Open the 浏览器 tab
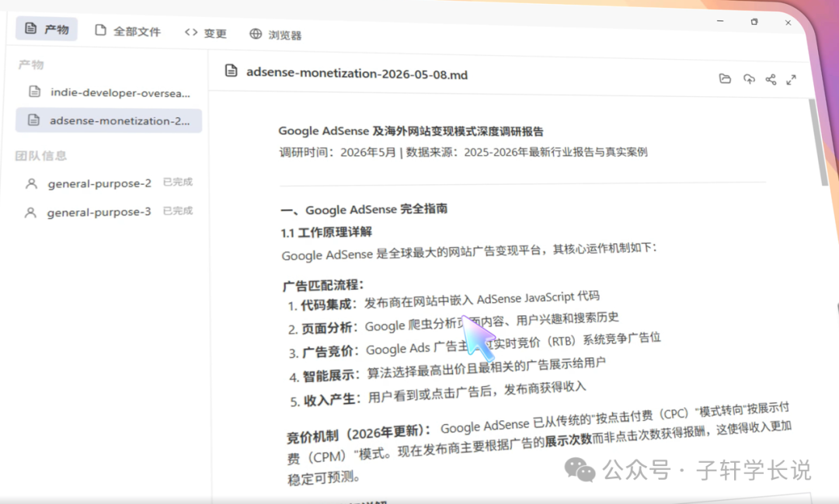The image size is (839, 504). [276, 35]
